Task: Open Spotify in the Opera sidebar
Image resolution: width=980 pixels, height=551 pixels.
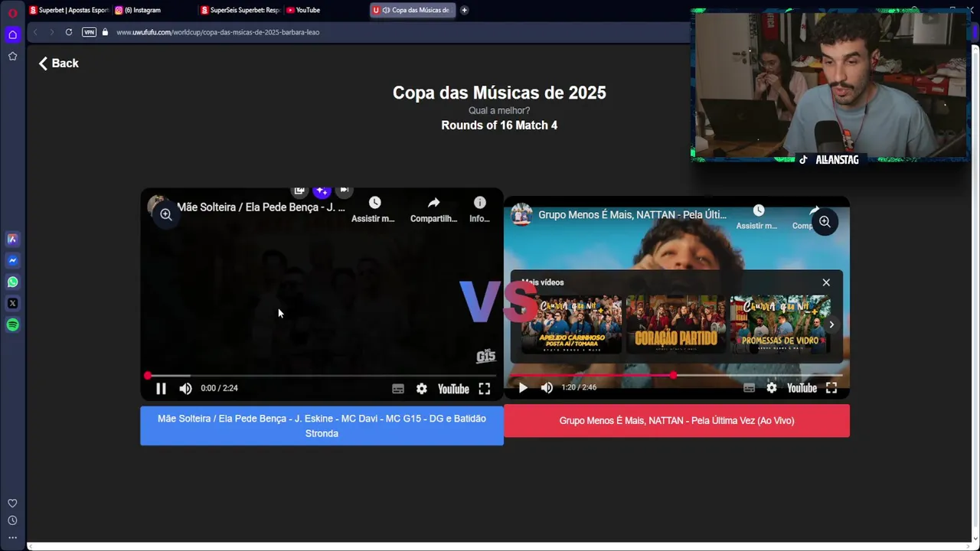Action: (x=12, y=324)
